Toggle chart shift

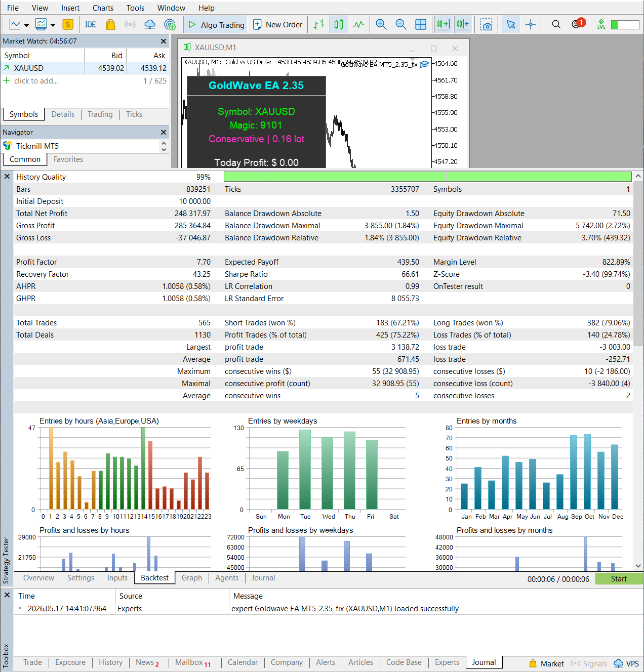tap(463, 24)
